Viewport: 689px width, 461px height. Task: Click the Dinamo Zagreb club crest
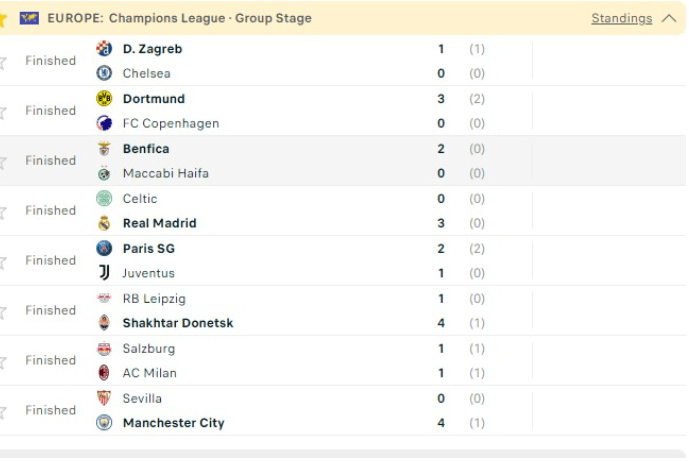click(104, 49)
